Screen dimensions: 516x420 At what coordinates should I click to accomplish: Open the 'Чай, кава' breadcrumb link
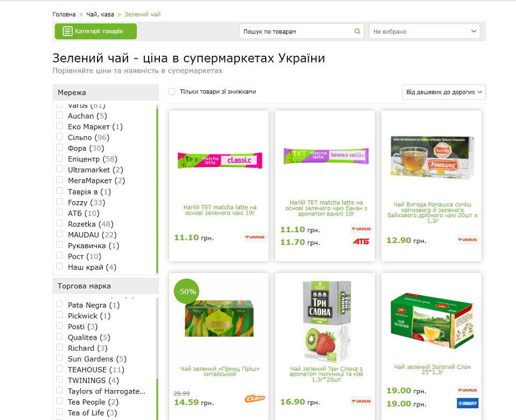coord(100,14)
